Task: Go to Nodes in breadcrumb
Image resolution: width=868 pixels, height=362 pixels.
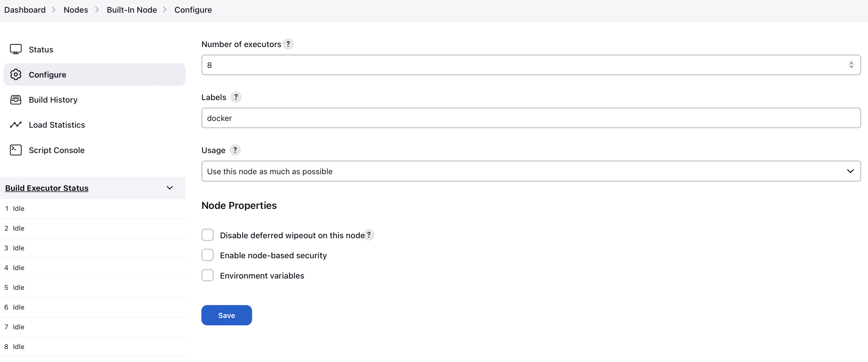Action: click(x=76, y=10)
